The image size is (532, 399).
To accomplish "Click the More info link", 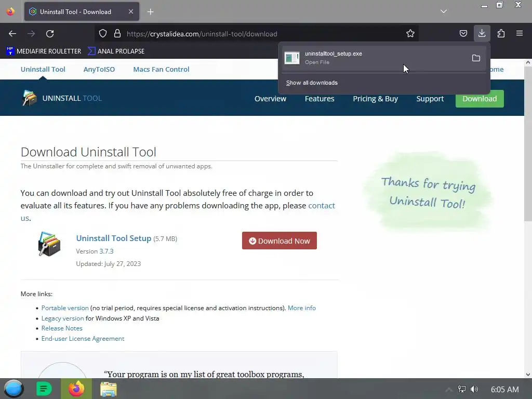I will point(302,308).
